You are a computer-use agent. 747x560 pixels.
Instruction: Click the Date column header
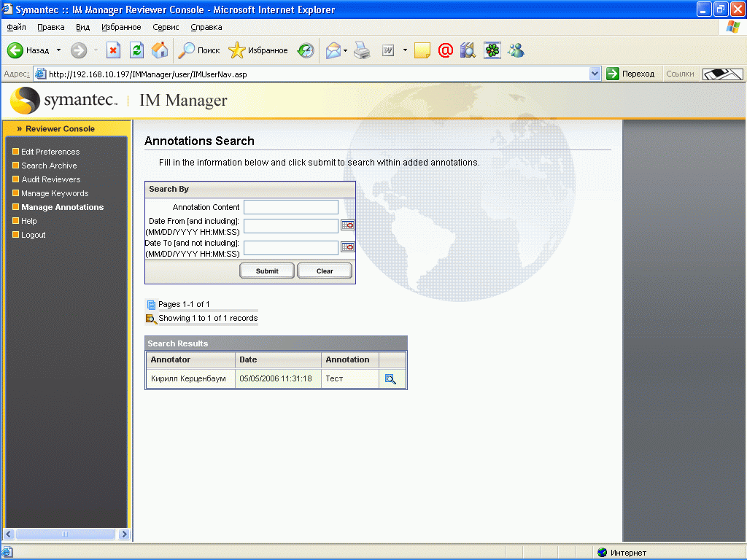pyautogui.click(x=278, y=360)
